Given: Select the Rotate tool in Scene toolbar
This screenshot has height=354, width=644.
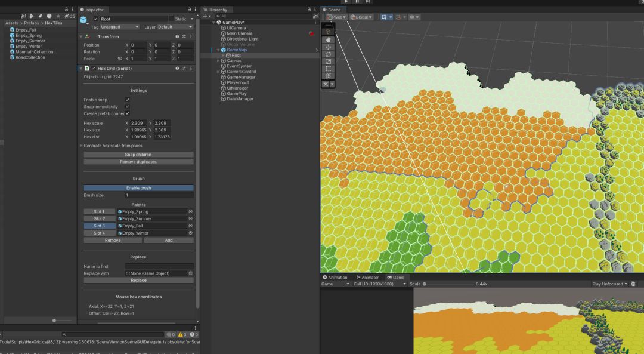Looking at the screenshot, I should point(328,54).
